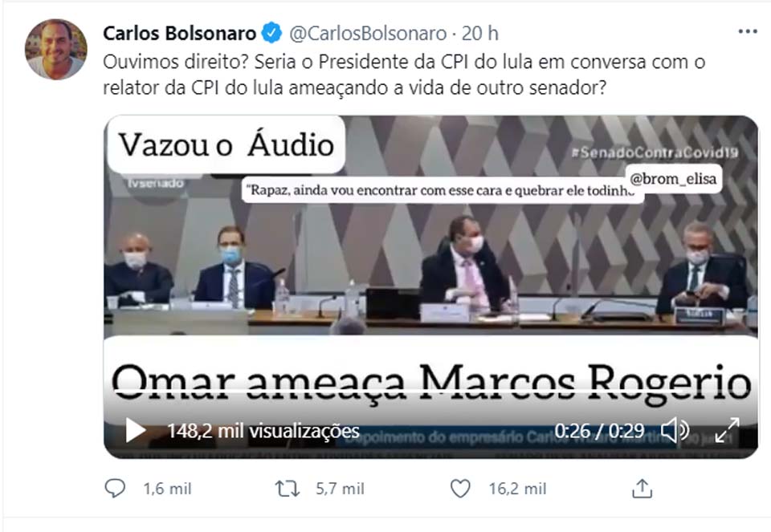Play the embedded video
771x532 pixels.
pyautogui.click(x=135, y=430)
